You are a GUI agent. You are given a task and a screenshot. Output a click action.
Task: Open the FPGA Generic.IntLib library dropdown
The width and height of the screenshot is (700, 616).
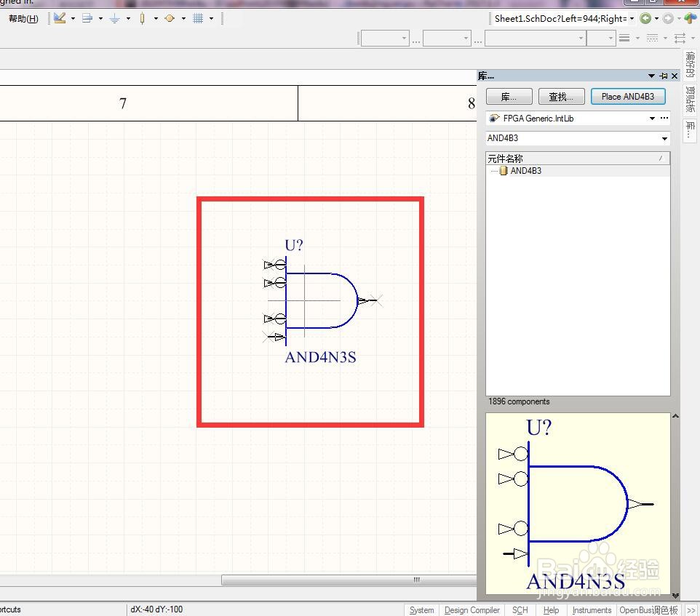[x=652, y=119]
